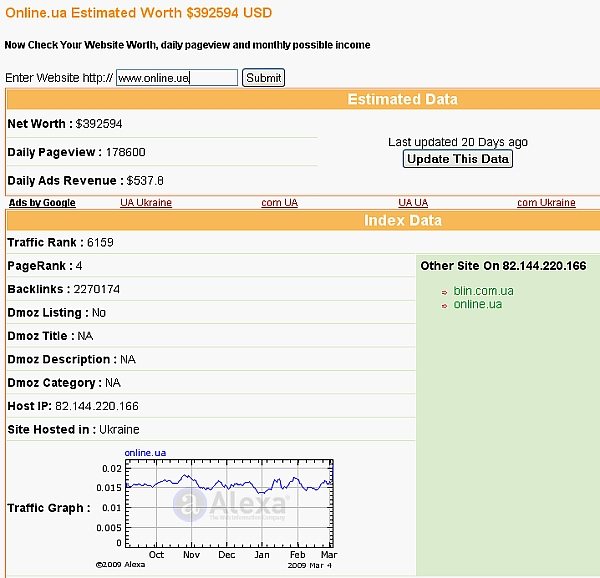Click the Update This Data button

pos(457,159)
